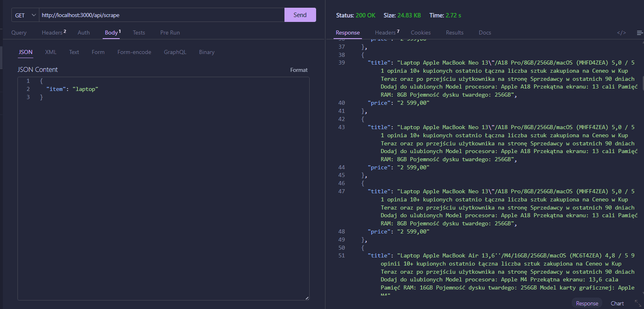Click the Send button
The height and width of the screenshot is (309, 644).
point(300,15)
